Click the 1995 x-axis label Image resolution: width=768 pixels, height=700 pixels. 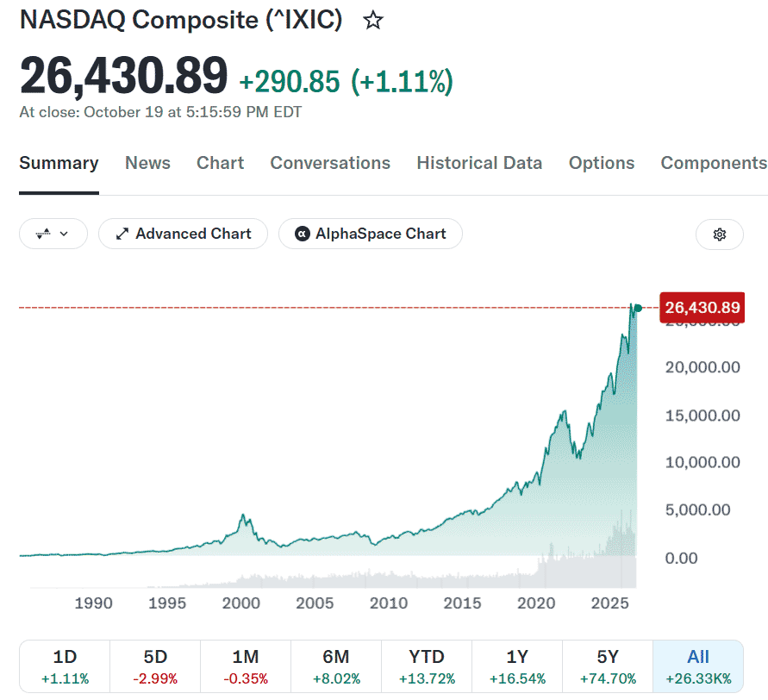(167, 603)
